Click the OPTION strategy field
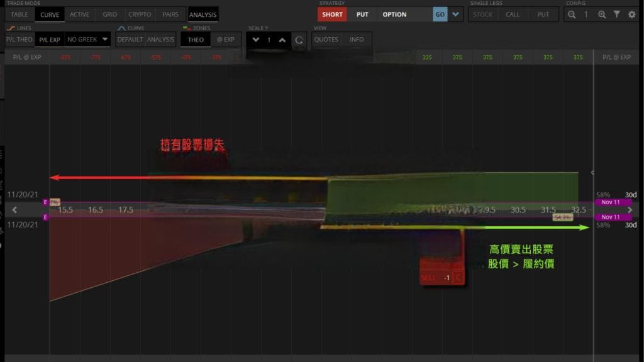Image resolution: width=644 pixels, height=362 pixels. coord(404,14)
